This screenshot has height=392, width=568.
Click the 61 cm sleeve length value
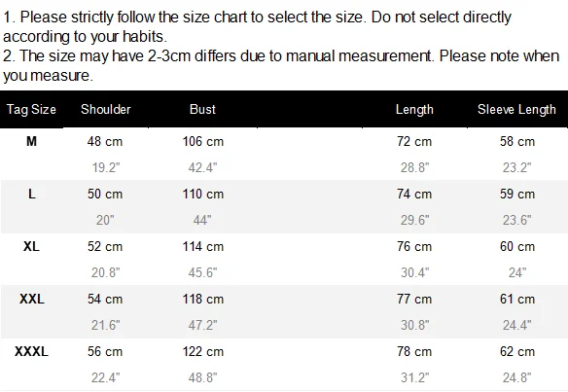[x=517, y=299]
